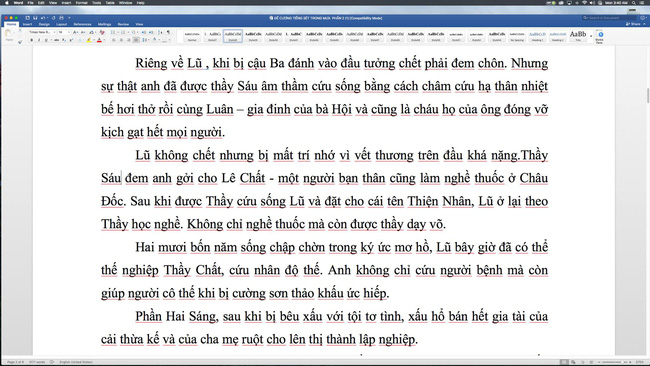The height and width of the screenshot is (366, 650).
Task: Switch to the Home ribbon tab
Action: (x=11, y=24)
